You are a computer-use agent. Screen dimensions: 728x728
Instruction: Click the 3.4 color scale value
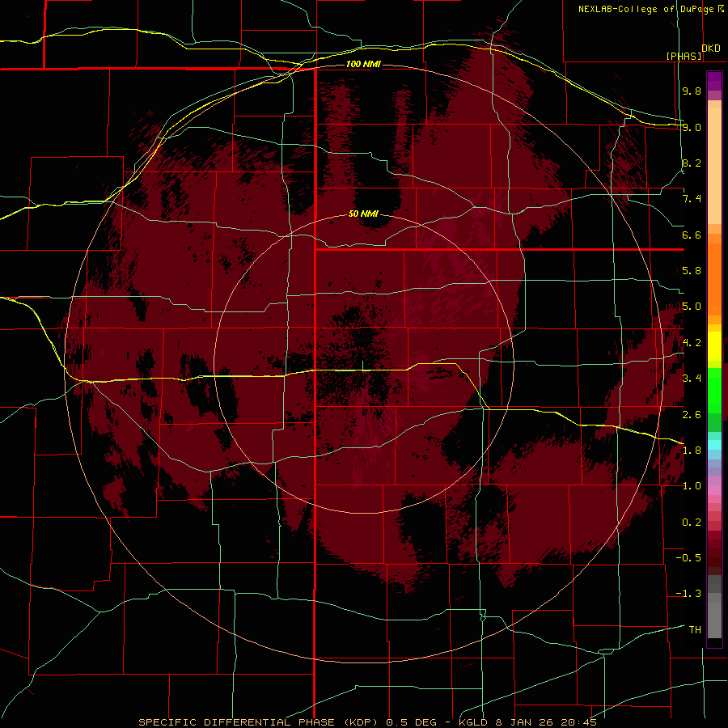692,379
